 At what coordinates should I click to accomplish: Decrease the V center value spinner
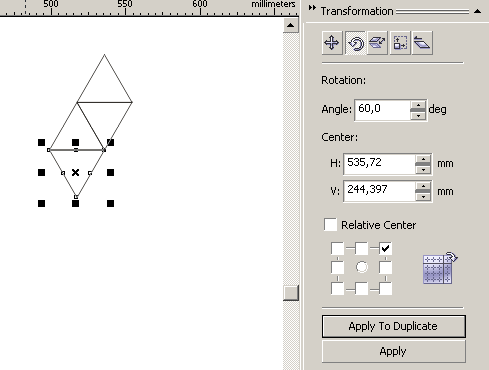click(423, 197)
